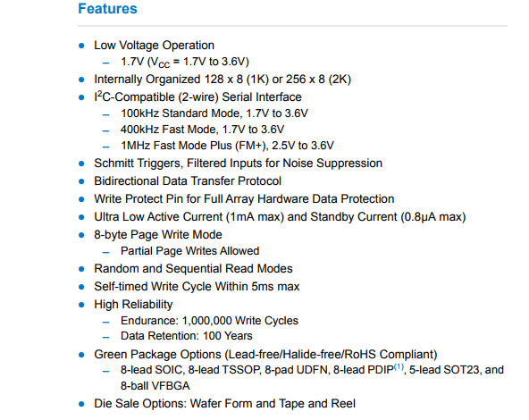Click the Die Sale Options bullet text
Image resolution: width=529 pixels, height=420 pixels.
click(x=224, y=404)
